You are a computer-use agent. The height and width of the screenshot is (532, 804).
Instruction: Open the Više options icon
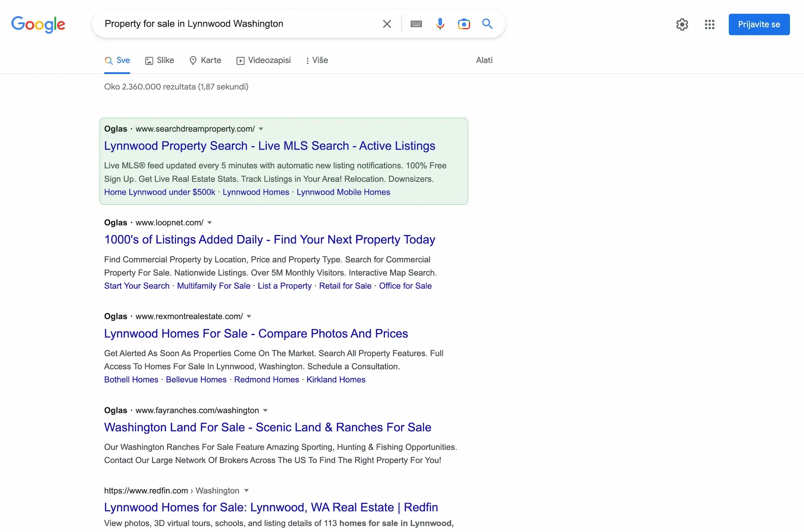(308, 60)
